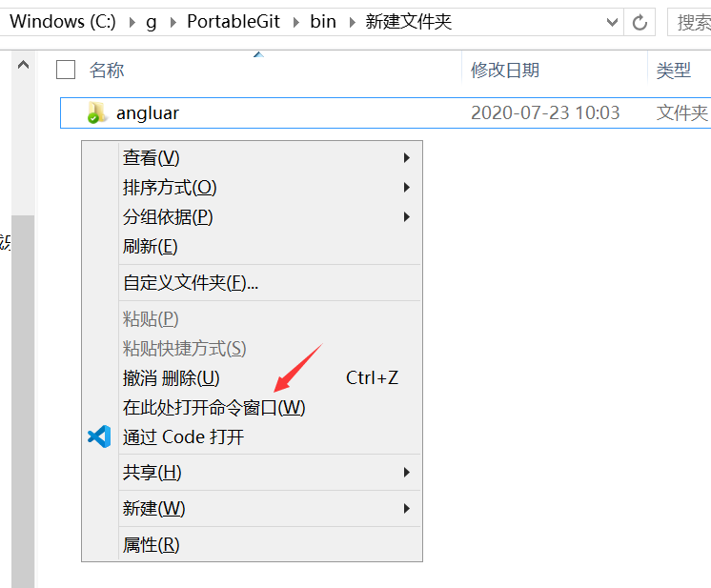The width and height of the screenshot is (711, 588).
Task: Click the angluar folder icon
Action: pos(97,112)
